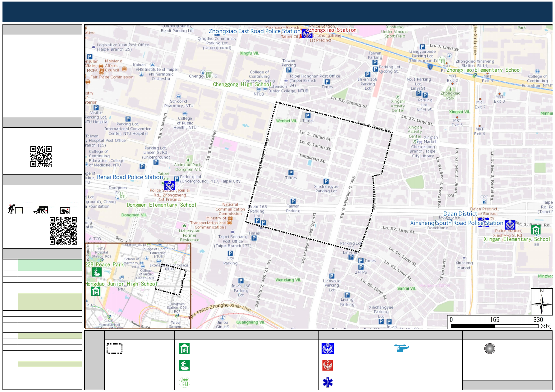Click the 'Ln. 53, Qidong St.' street label
555x392 pixels.
click(349, 102)
